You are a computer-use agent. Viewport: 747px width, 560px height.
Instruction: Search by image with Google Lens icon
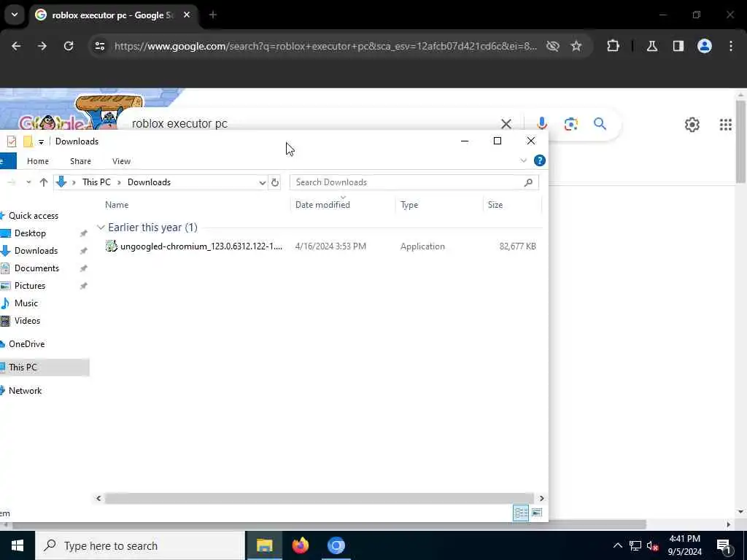pyautogui.click(x=570, y=124)
